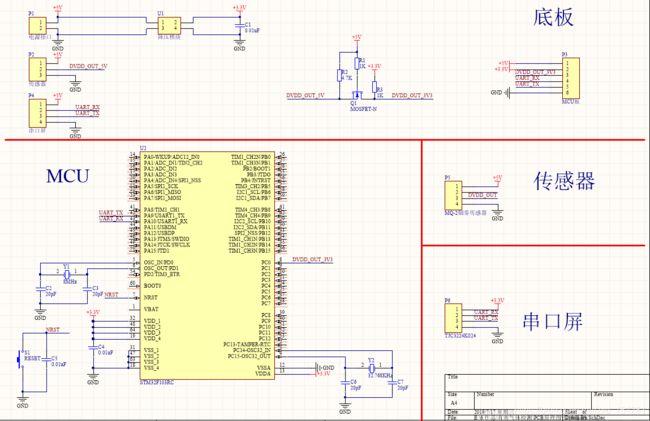
Task: Select the P3 six-pin MCU connector
Action: pos(570,78)
